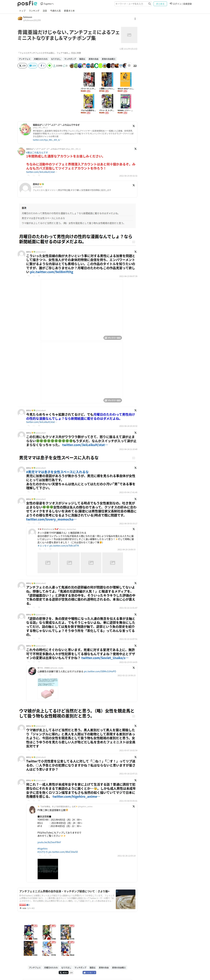Screen dimensions: 210x980
Task: Open the pink image in 心肺蘇生の訓練 tweet
Action: coord(48,688)
